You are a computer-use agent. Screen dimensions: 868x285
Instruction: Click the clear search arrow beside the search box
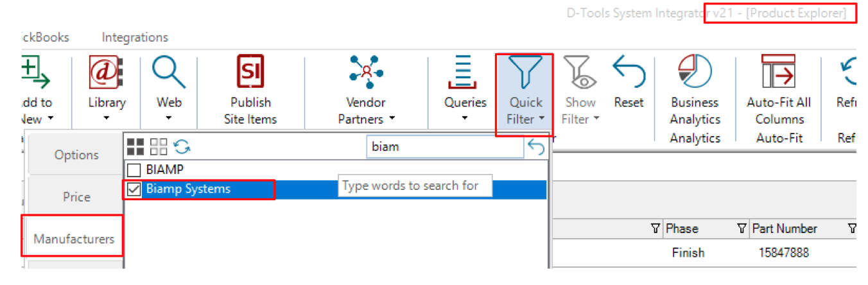point(535,148)
